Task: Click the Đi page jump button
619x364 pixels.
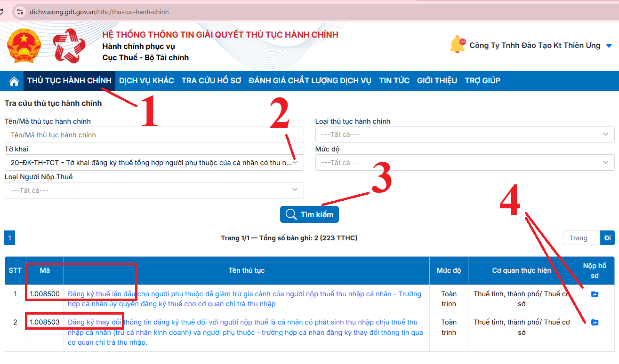Action: coord(607,238)
